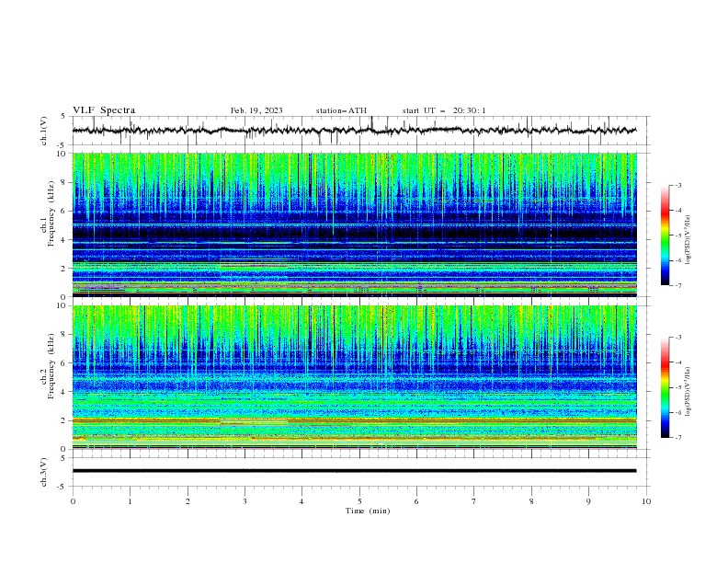Click the ch.3 flat voltage trace
728x563 pixels.
354,471
